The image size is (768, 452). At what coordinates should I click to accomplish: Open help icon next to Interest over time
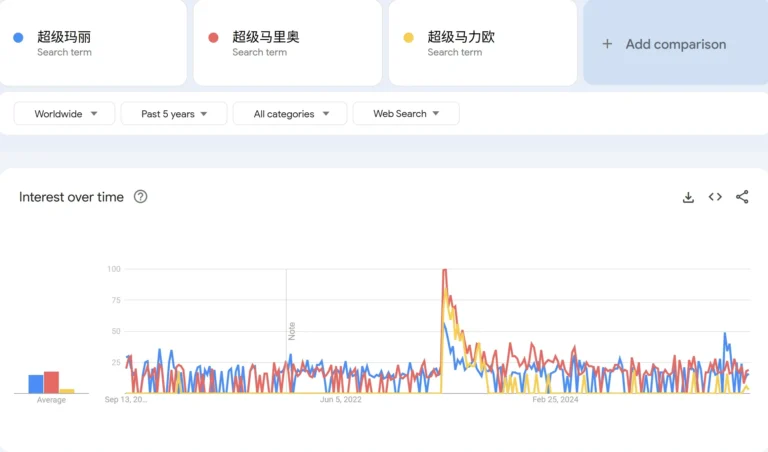[141, 197]
